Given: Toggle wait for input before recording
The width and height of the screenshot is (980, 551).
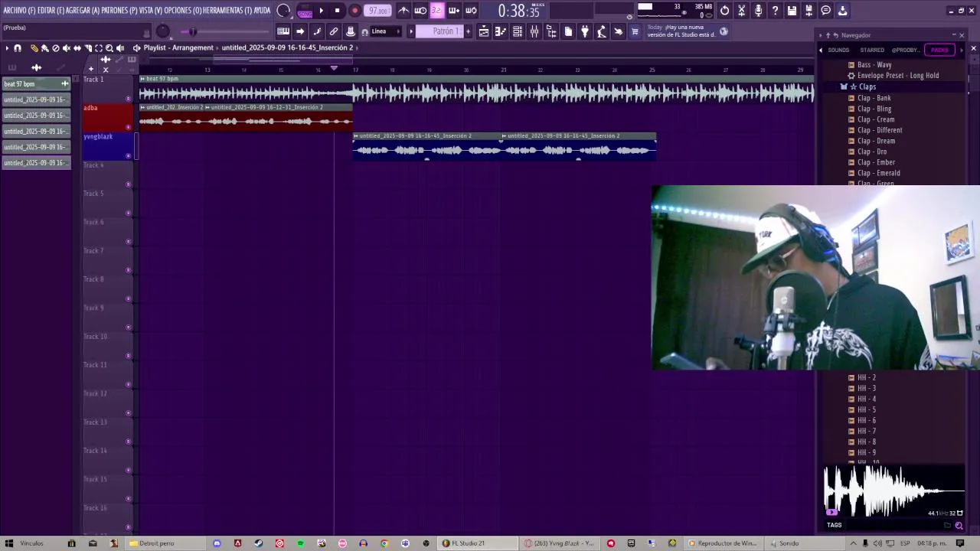Looking at the screenshot, I should [420, 11].
